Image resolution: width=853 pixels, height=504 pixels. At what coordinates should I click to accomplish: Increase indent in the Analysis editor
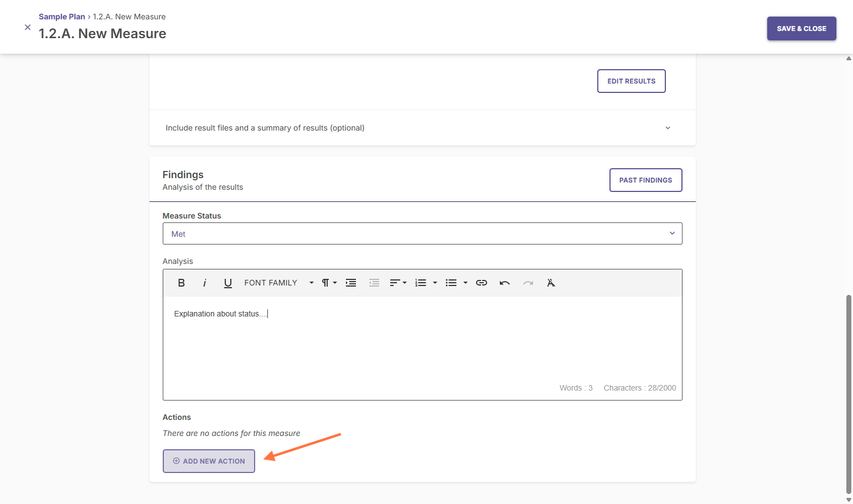point(351,283)
